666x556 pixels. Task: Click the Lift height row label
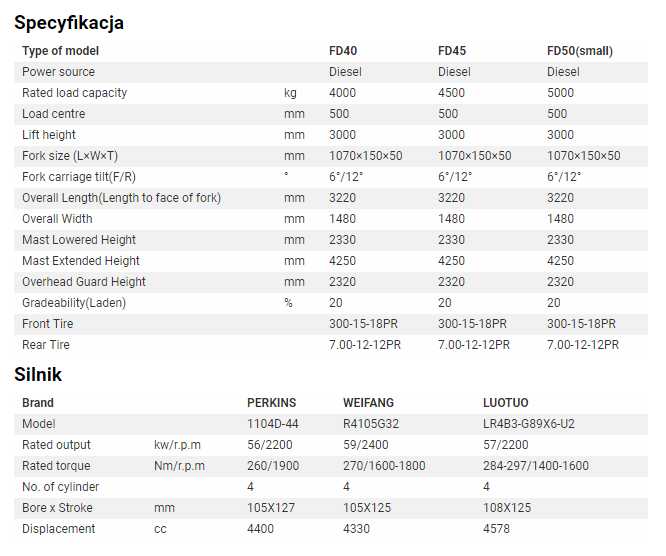[x=49, y=135]
